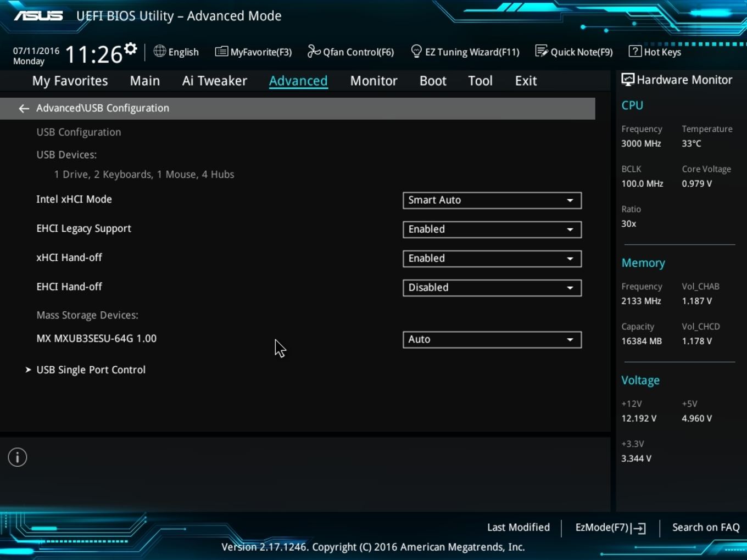Click the memory capacity 16384 MB
The width and height of the screenshot is (747, 560).
click(642, 341)
